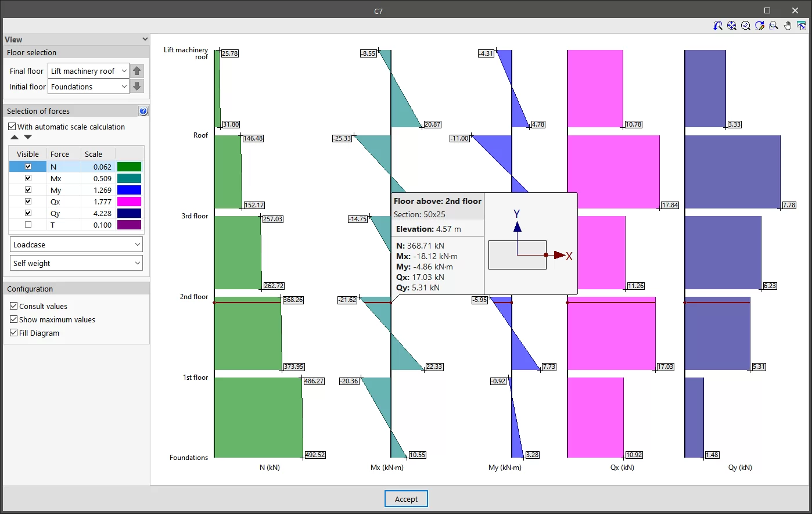Click the N scale value 0.062

tap(102, 167)
